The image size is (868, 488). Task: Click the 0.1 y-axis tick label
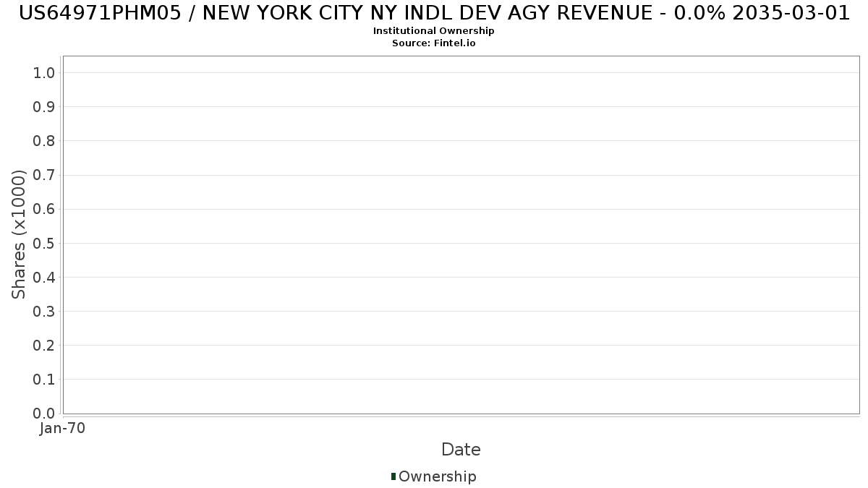[x=44, y=380]
